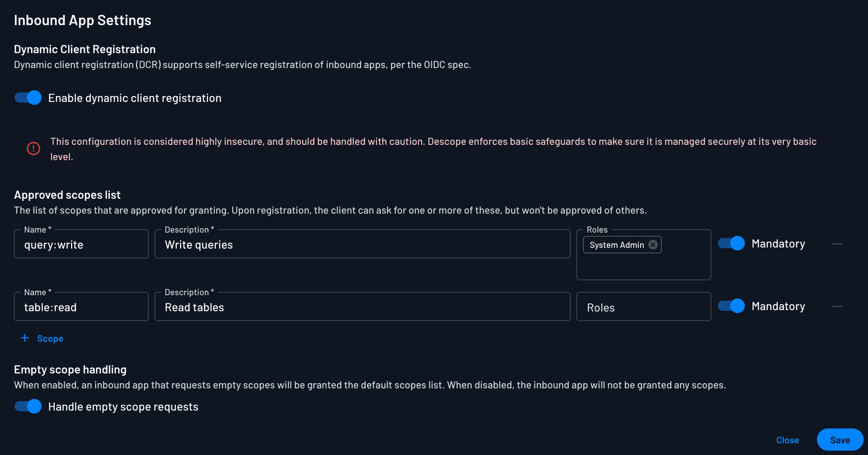
Task: Open the Roles selector for table:read
Action: point(644,307)
